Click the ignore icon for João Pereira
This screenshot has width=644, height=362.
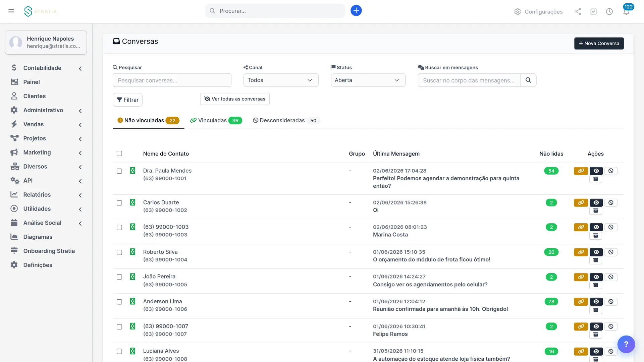click(x=611, y=277)
